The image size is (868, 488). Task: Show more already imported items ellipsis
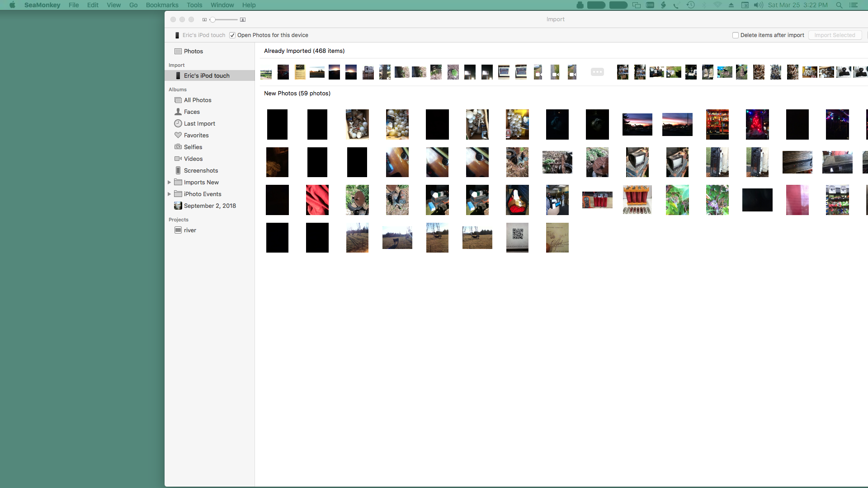tap(597, 72)
